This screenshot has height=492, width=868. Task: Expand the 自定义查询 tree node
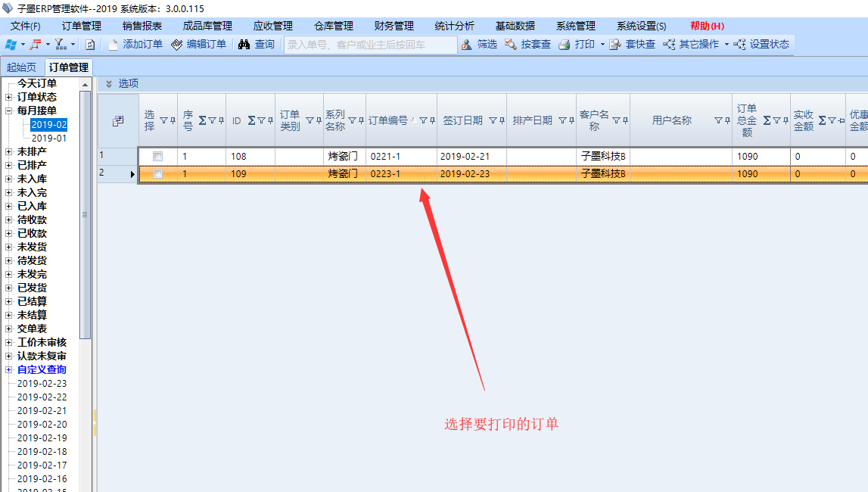pos(8,370)
